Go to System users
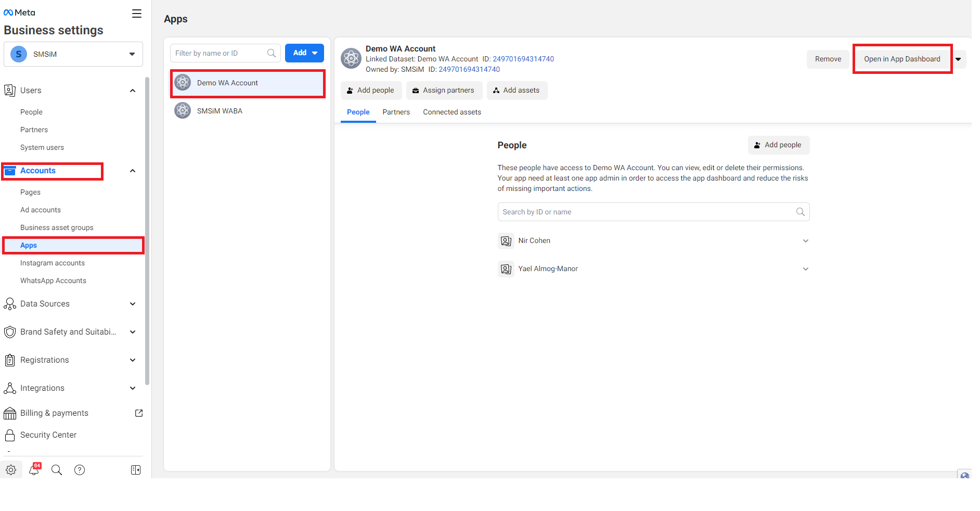The height and width of the screenshot is (511, 980). pos(42,147)
